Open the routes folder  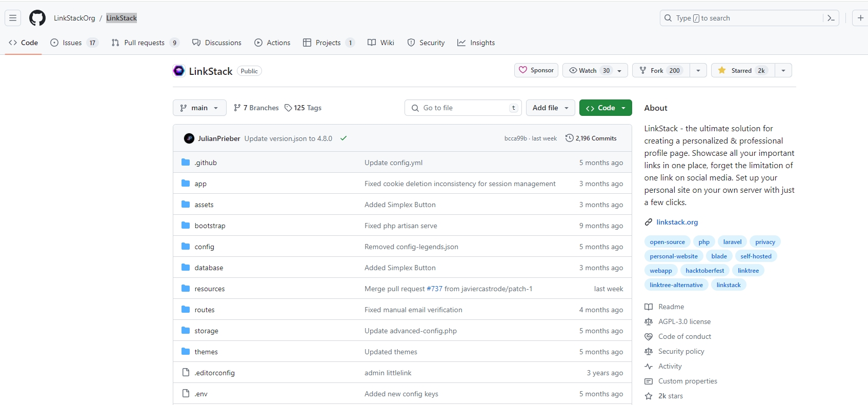click(205, 310)
